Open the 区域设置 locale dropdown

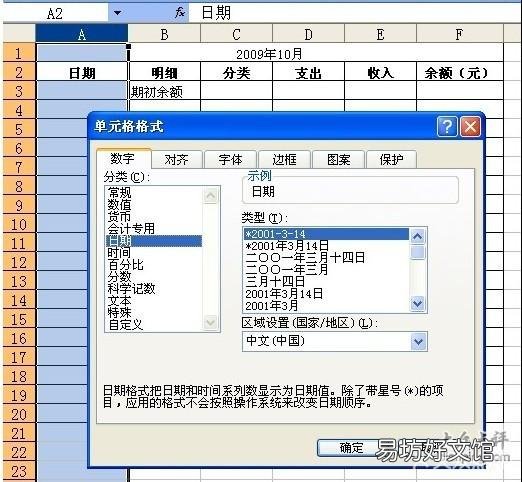point(418,342)
